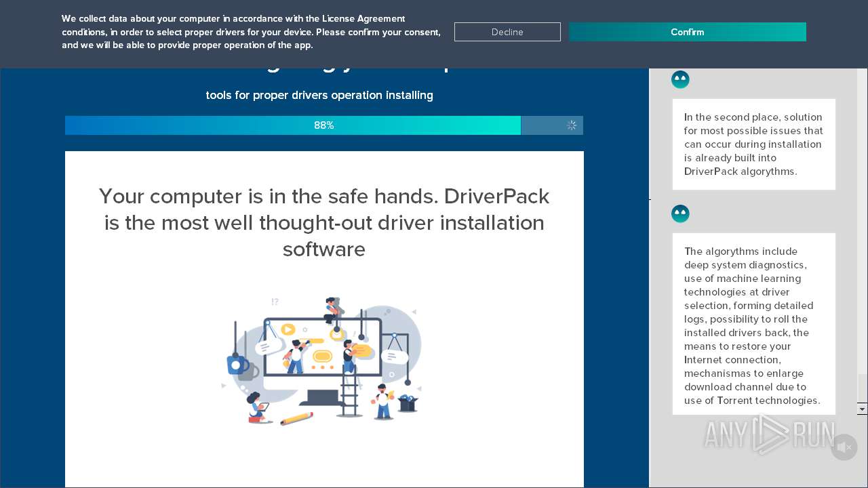Click the chat panel scrollbar thumb
This screenshot has width=868, height=488.
(x=862, y=388)
